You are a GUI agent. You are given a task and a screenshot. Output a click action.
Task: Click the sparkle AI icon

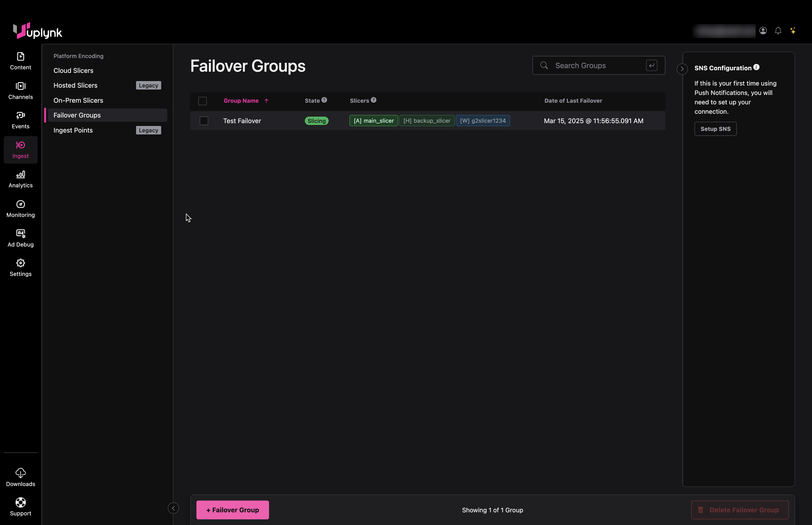pos(793,31)
